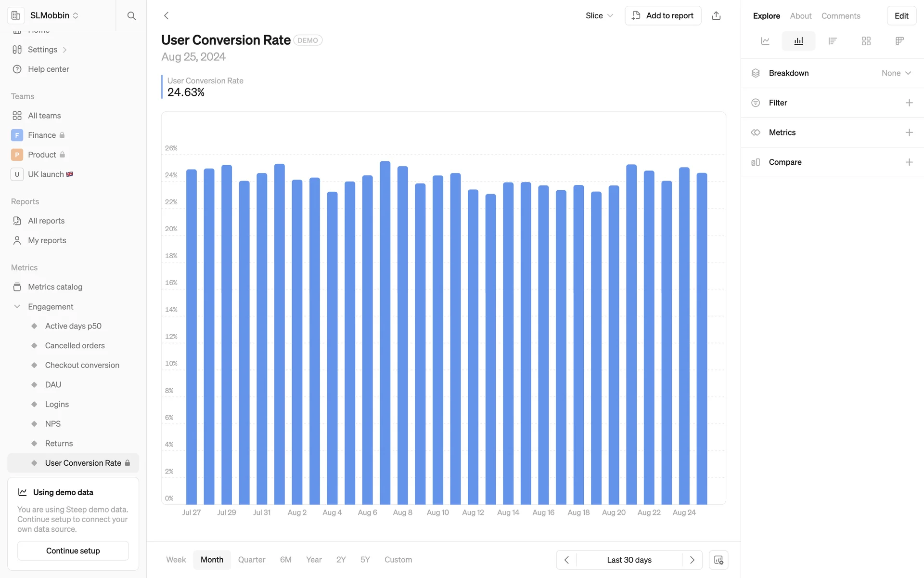Viewport: 924px width, 578px height.
Task: Select the line chart view icon
Action: [765, 41]
